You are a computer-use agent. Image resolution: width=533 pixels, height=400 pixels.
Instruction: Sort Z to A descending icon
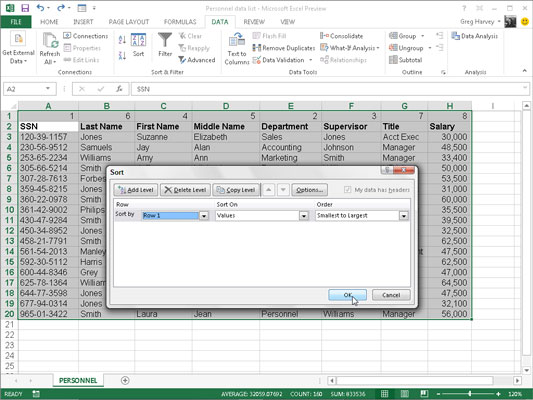[x=122, y=55]
